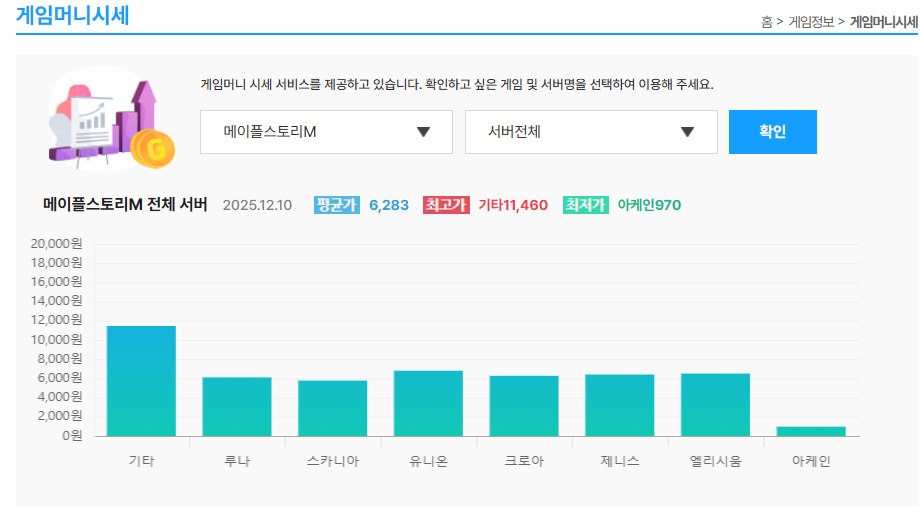Open the 메이플스토리M game dropdown
The height and width of the screenshot is (507, 920).
(x=326, y=132)
